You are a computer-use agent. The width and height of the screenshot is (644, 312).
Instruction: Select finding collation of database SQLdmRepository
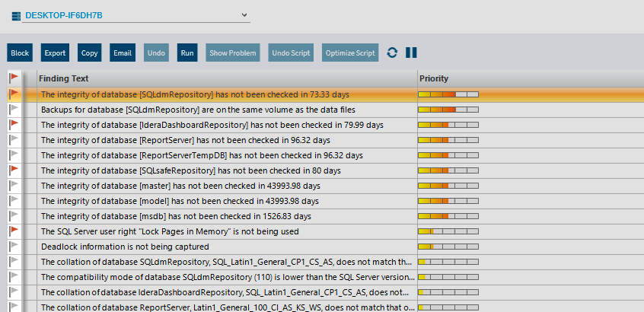click(x=226, y=262)
